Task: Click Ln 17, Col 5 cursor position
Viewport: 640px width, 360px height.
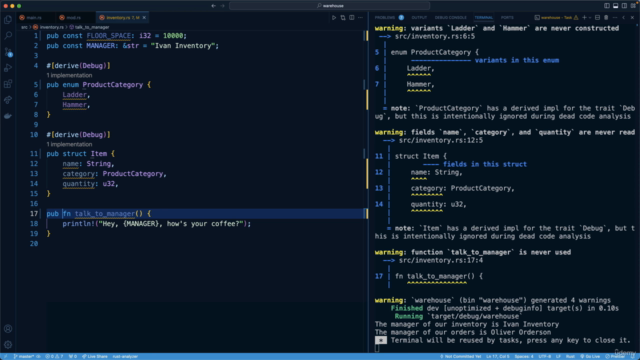Action: coord(498,356)
